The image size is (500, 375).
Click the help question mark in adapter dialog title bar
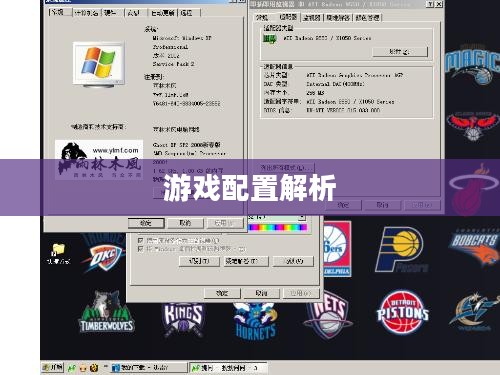click(x=431, y=4)
